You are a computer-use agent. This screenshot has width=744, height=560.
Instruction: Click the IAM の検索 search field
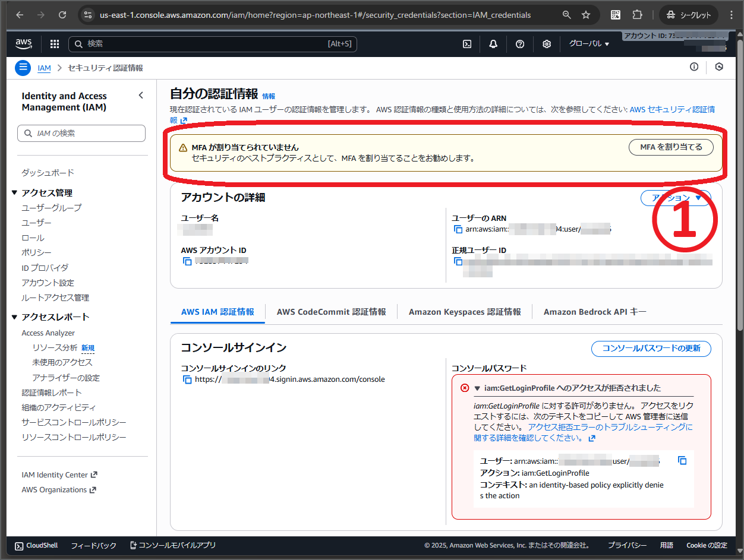click(81, 134)
